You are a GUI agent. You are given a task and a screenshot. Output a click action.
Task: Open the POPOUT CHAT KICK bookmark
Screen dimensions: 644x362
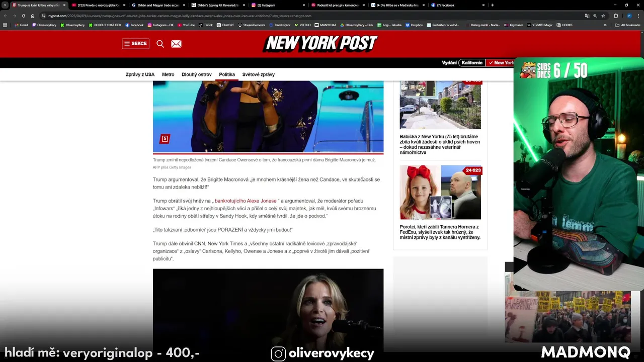click(105, 25)
